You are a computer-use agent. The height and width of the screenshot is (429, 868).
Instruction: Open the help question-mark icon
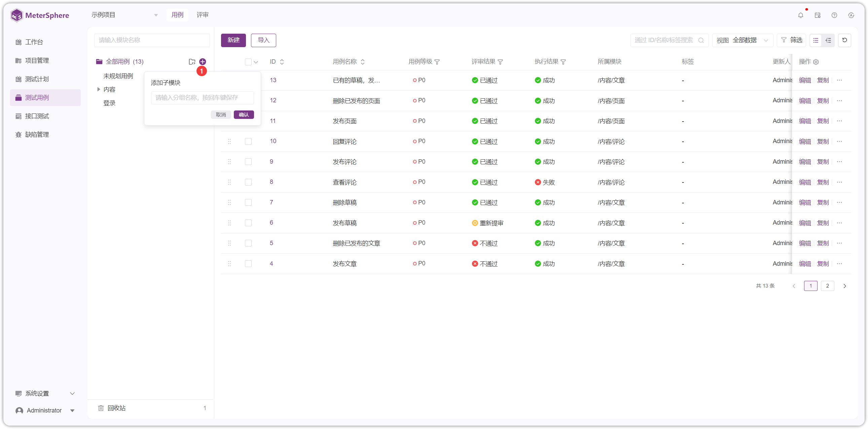click(834, 15)
